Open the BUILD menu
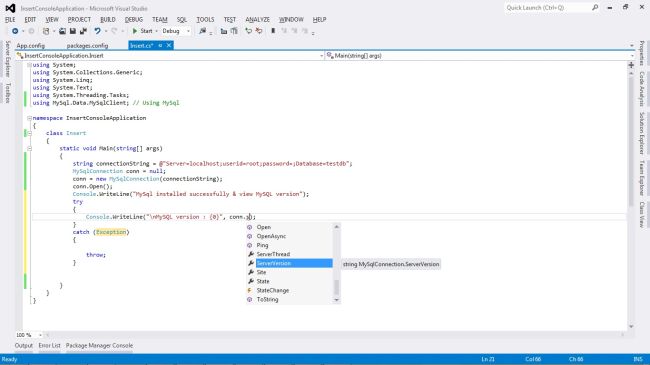 [108, 19]
